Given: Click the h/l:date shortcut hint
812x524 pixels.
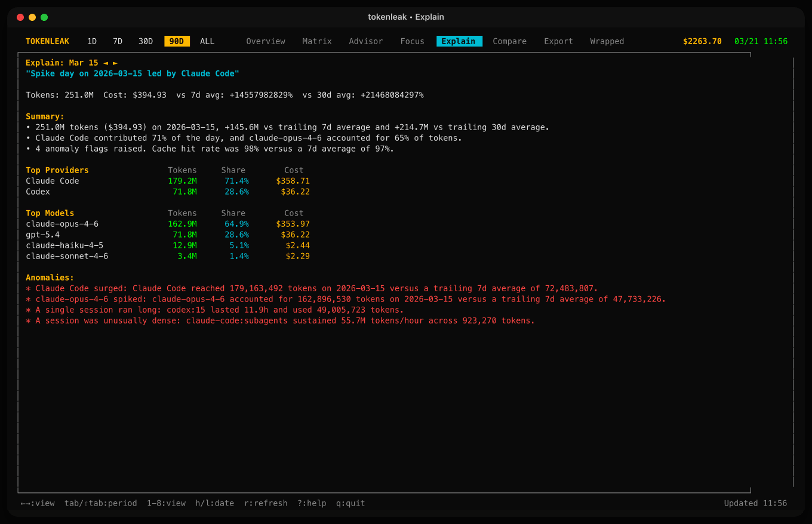Looking at the screenshot, I should pos(215,503).
